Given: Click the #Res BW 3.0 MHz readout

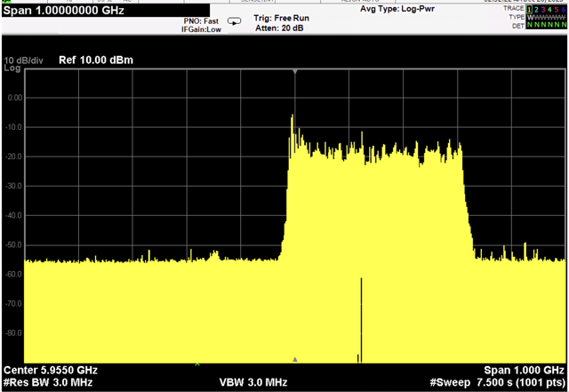Looking at the screenshot, I should (48, 381).
